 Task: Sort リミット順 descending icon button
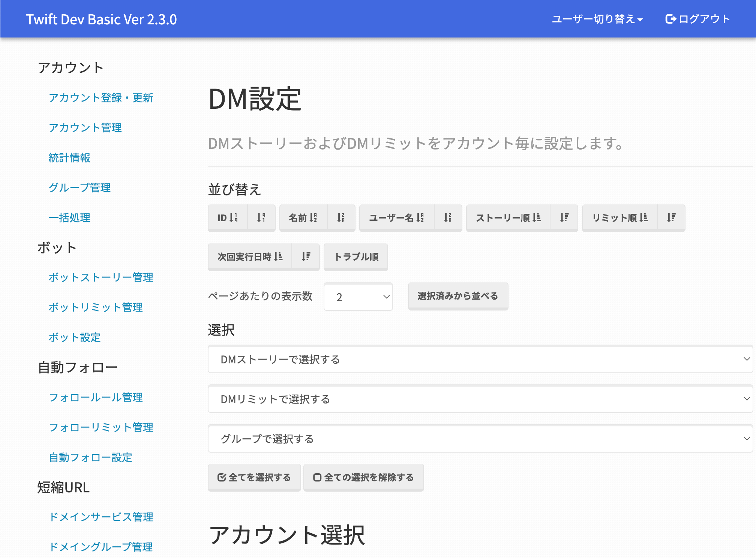coord(671,218)
